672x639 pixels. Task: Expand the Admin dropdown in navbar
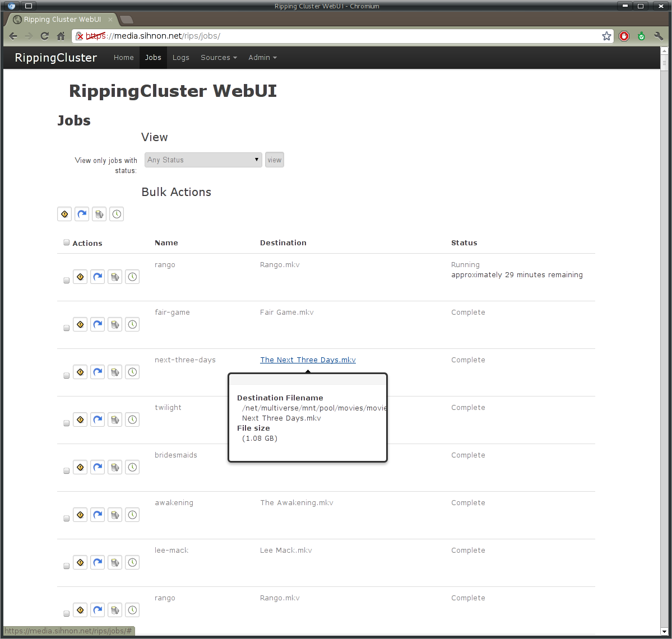[262, 58]
